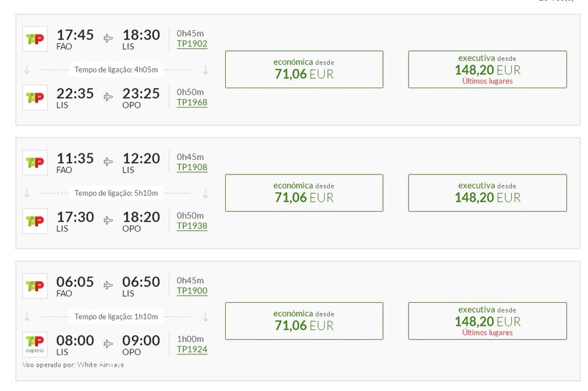
Task: Click TAP logo beside the 17:45 FAO departure
Action: point(34,39)
